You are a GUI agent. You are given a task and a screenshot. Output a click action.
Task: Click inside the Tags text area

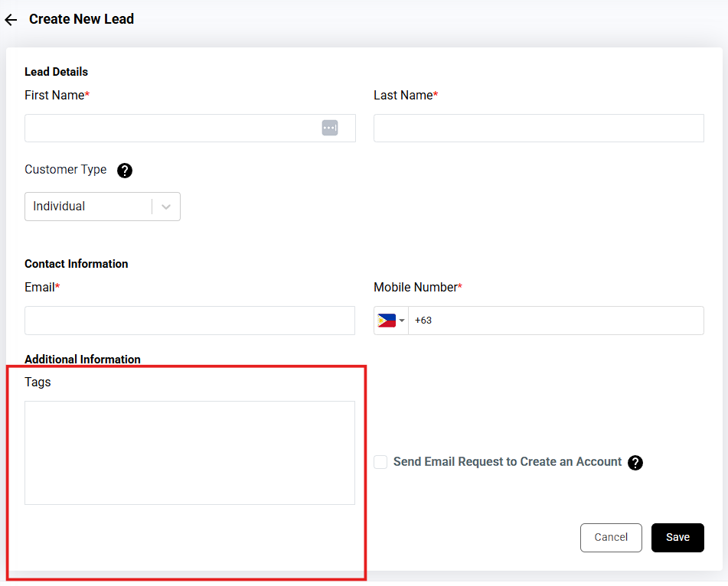[x=190, y=452]
